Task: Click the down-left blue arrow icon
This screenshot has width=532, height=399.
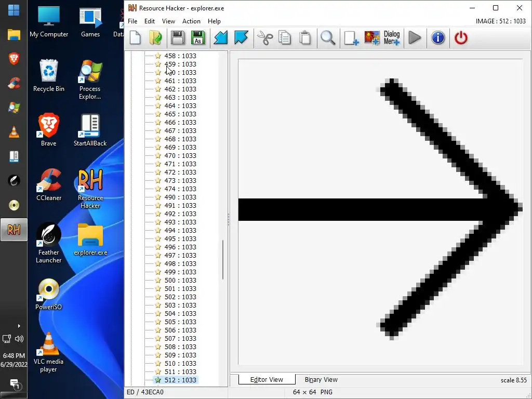Action: click(x=220, y=37)
